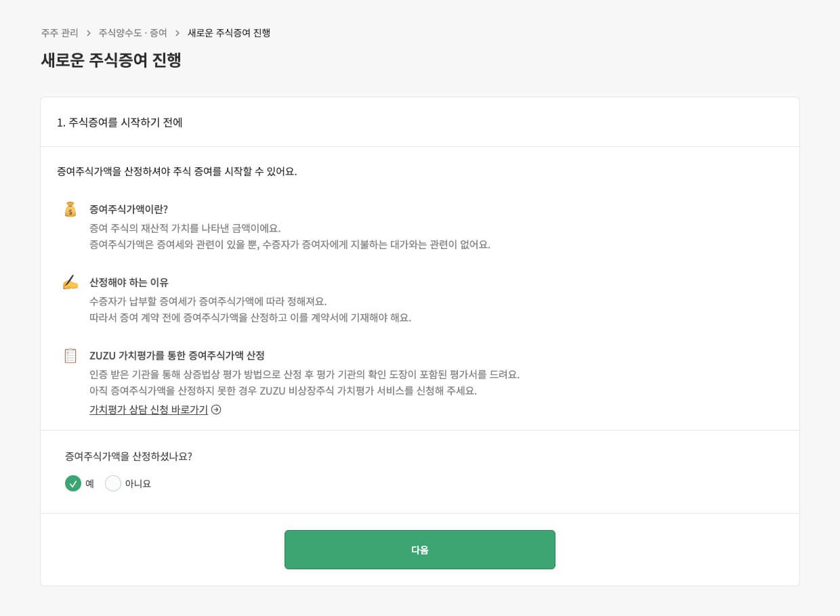
Task: Toggle the answer to 증여주식가액을 산정하셨나요?
Action: tap(113, 483)
